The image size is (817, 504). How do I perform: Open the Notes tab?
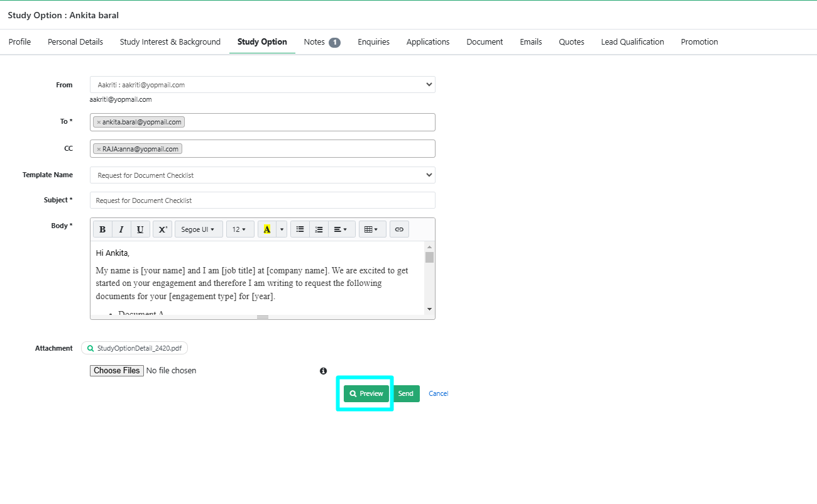coord(322,42)
